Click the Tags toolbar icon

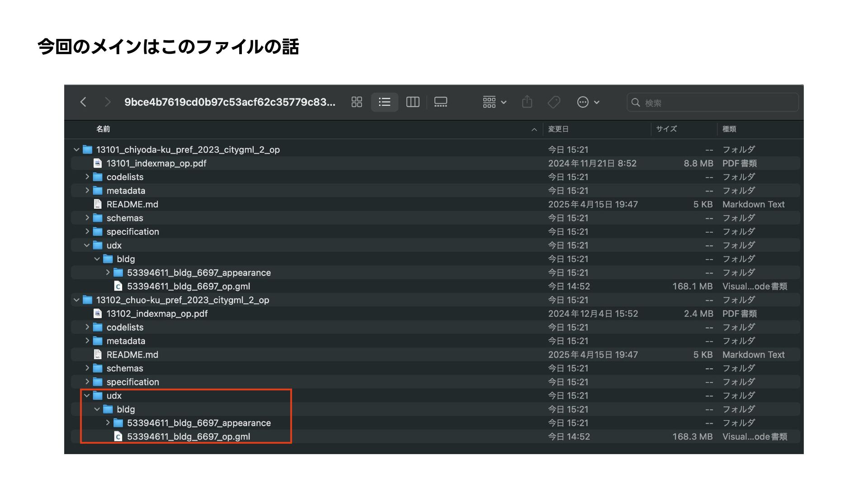click(554, 102)
